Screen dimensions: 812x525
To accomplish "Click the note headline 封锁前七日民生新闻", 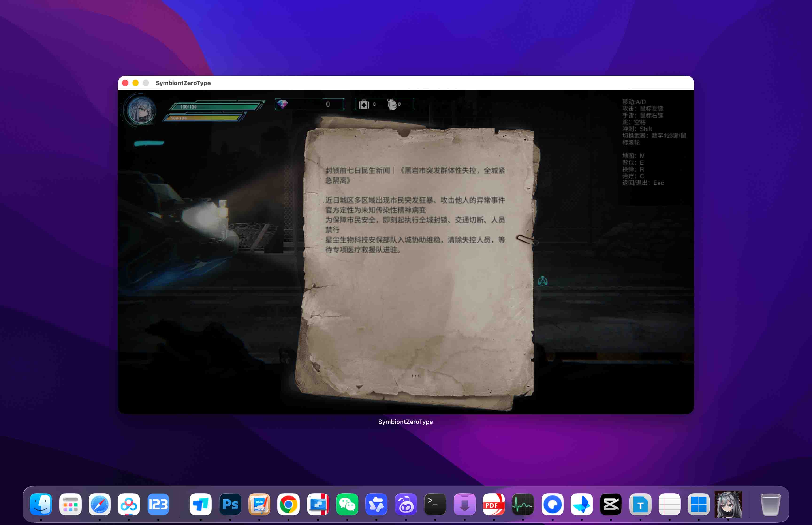I will tap(357, 170).
